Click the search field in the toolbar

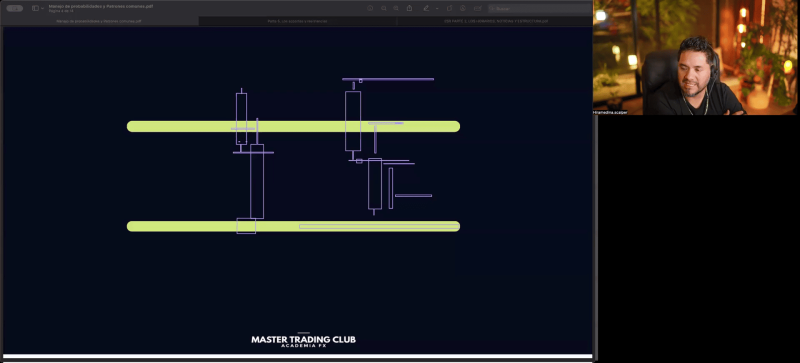539,9
